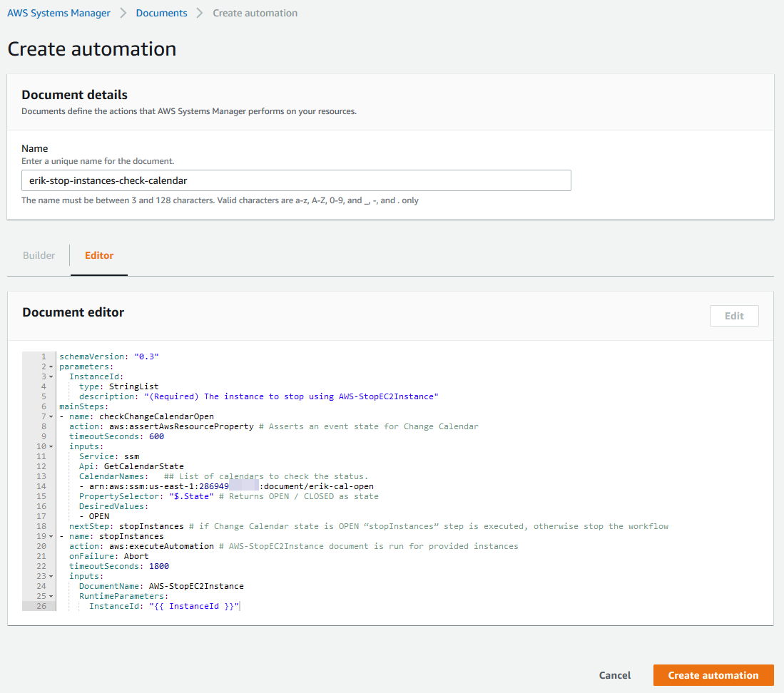Click the 'Api: GetCalendarState' line
This screenshot has width=784, height=693.
tap(131, 466)
